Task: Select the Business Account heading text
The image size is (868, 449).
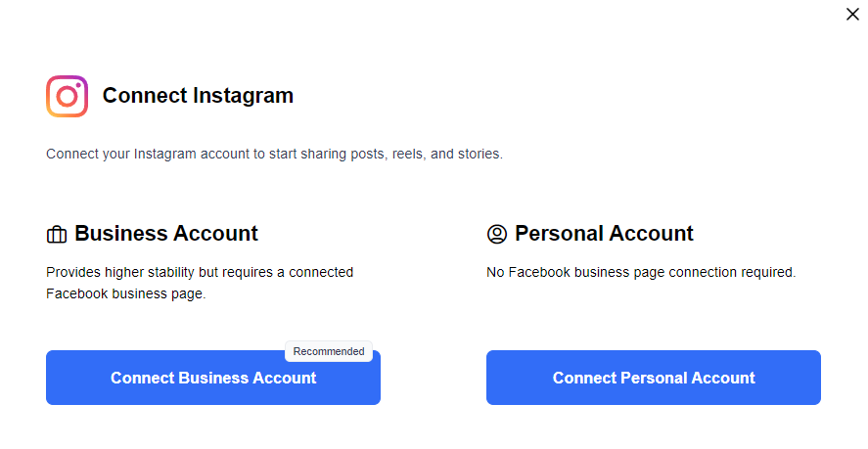Action: (x=166, y=234)
